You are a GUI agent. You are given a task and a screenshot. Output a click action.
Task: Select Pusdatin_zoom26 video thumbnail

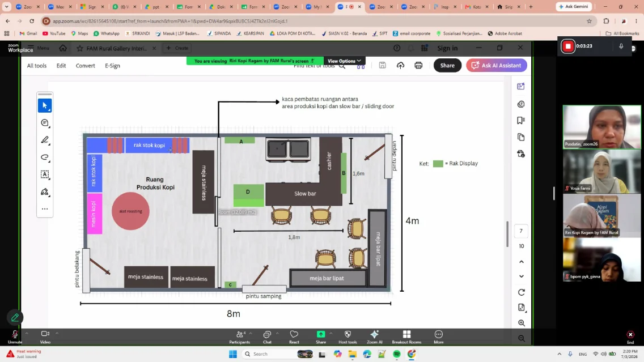[x=601, y=127]
